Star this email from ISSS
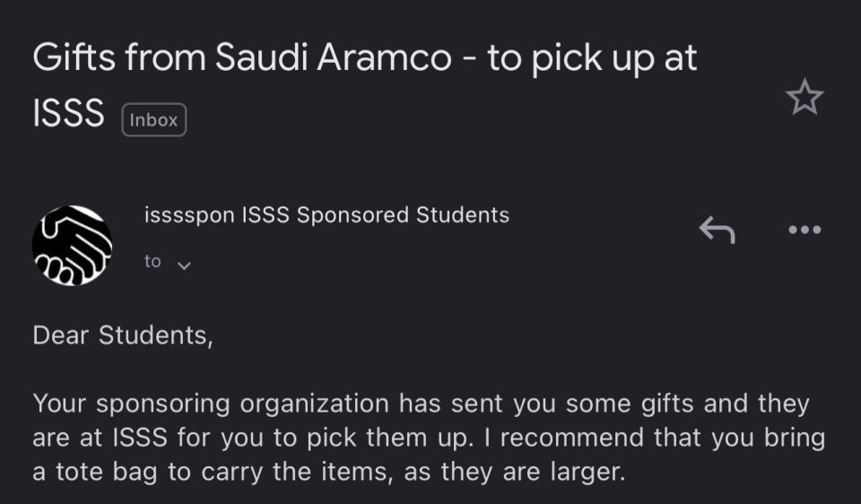 click(804, 97)
